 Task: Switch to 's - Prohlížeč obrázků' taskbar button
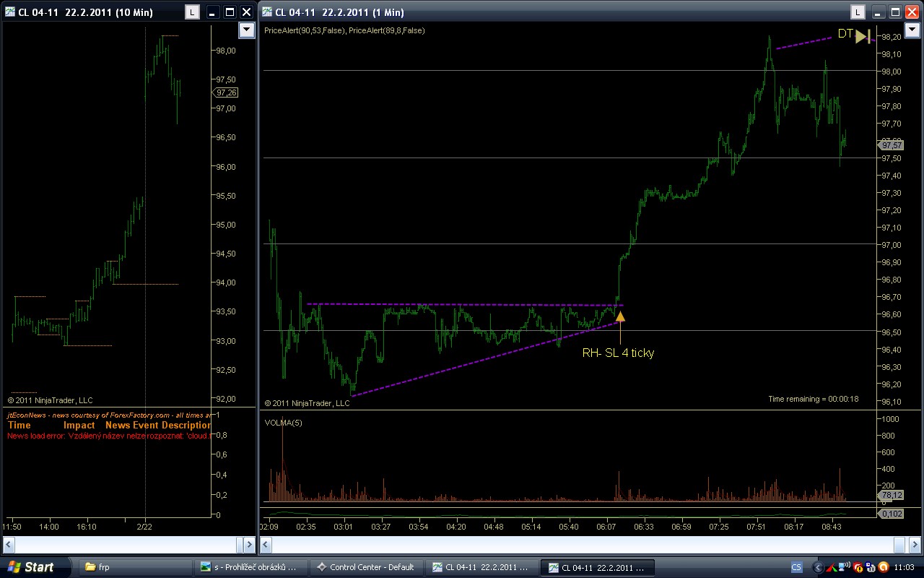[251, 567]
